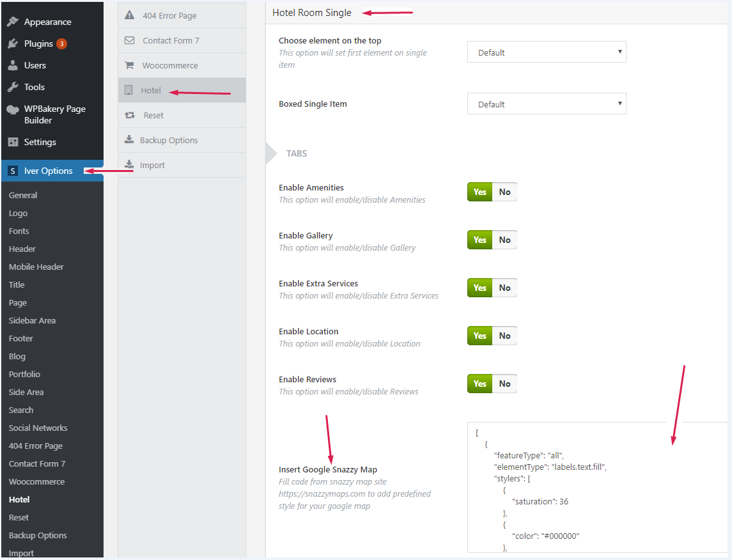The image size is (732, 560).
Task: Open the Boxed Single Item dropdown
Action: [x=547, y=104]
